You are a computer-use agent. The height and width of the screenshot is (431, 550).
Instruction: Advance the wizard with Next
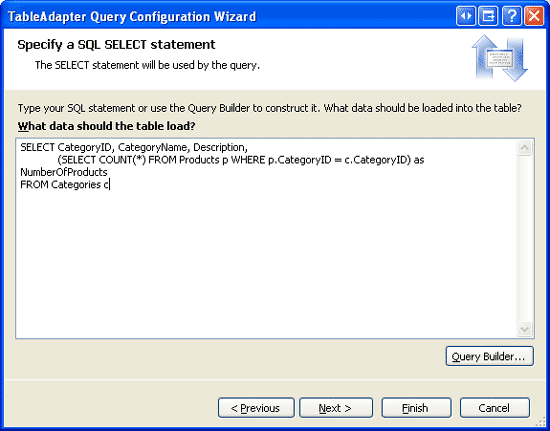pyautogui.click(x=336, y=408)
